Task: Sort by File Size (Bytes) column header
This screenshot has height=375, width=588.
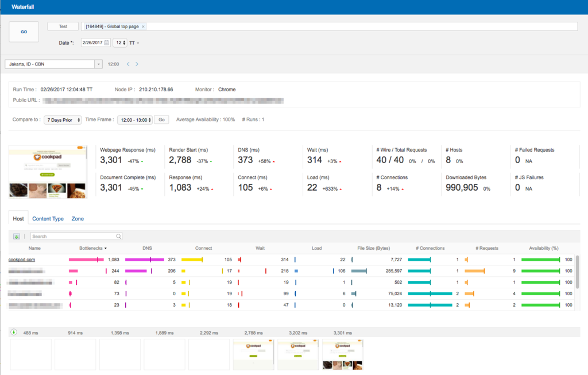Action: 373,248
